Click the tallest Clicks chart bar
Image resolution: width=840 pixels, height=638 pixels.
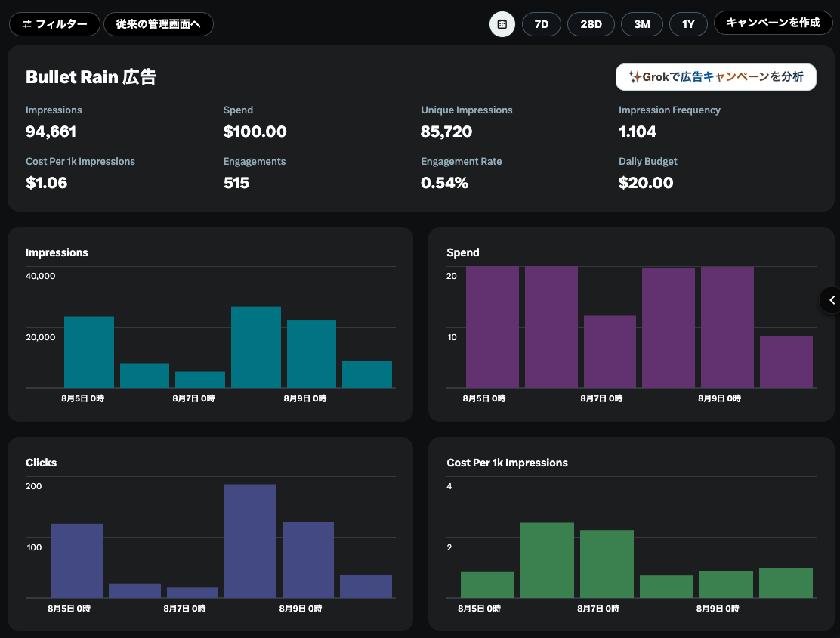pyautogui.click(x=250, y=541)
